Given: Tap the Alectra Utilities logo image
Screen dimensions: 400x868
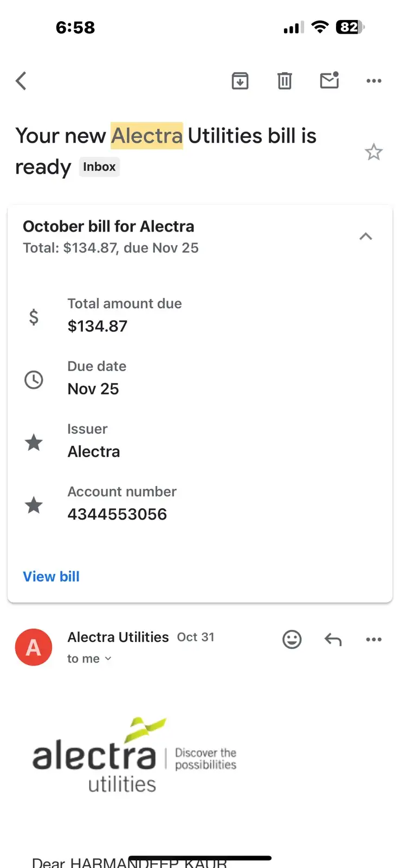Looking at the screenshot, I should point(134,756).
